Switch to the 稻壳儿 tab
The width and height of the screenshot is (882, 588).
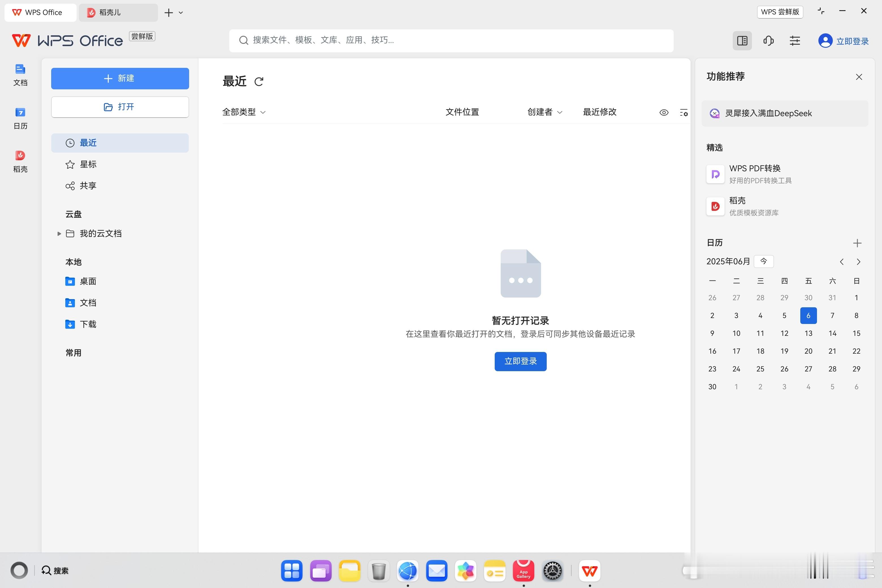click(118, 12)
